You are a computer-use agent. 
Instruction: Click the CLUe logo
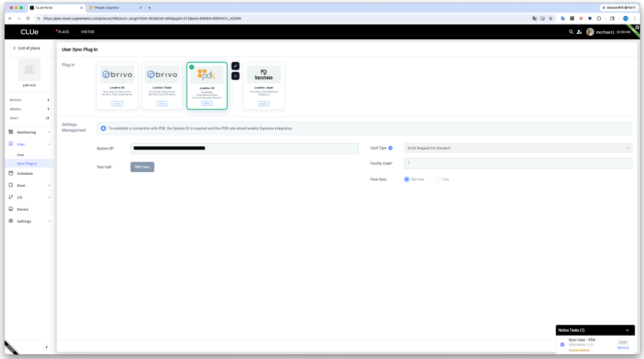click(x=30, y=32)
